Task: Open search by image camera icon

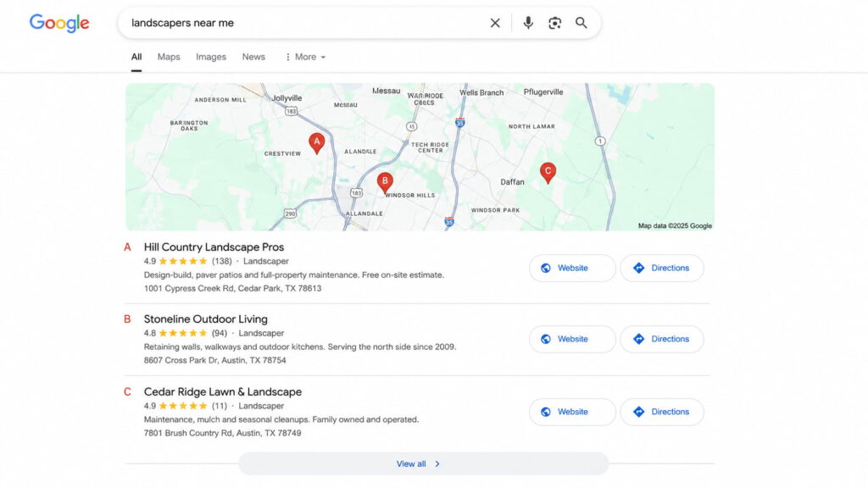Action: [x=554, y=23]
